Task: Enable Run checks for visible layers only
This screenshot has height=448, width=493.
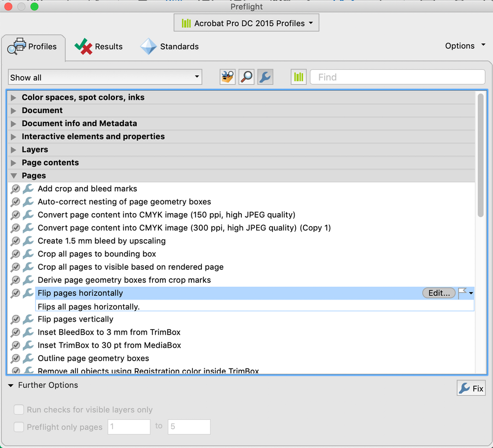Action: 19,410
